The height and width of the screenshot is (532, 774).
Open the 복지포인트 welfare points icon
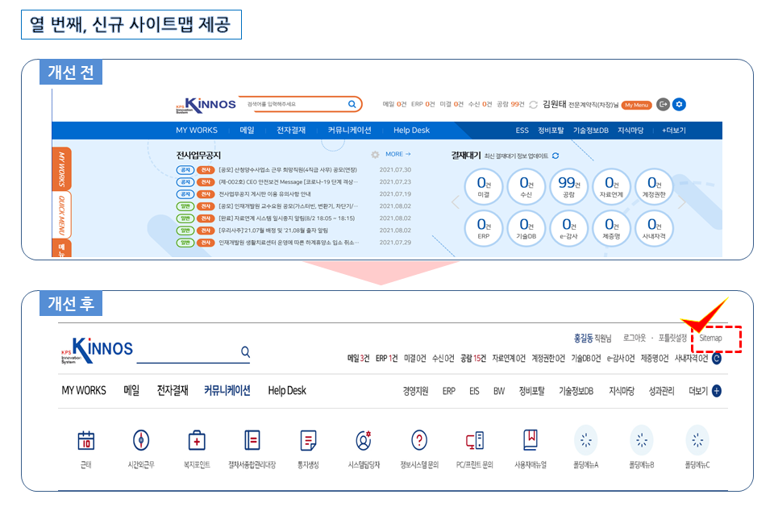click(x=197, y=440)
